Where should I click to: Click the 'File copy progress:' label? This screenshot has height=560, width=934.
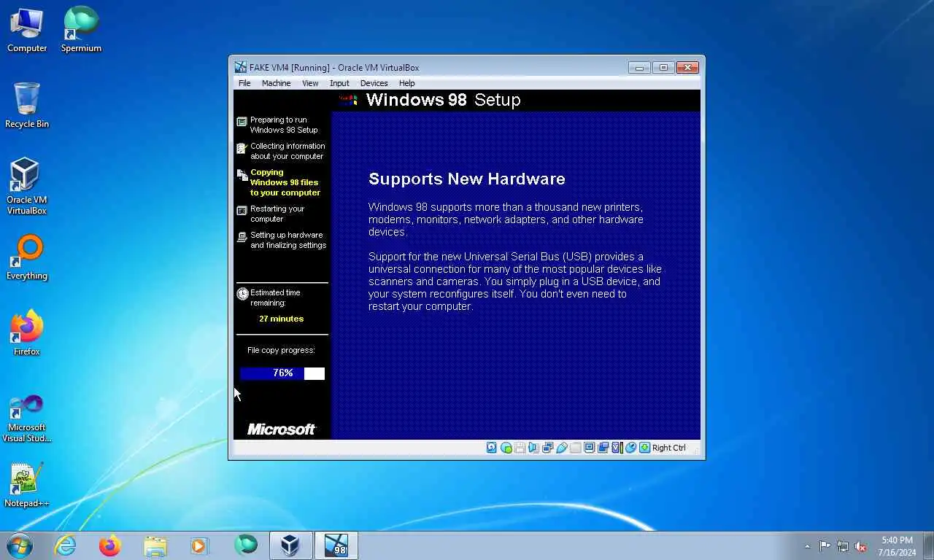[281, 350]
